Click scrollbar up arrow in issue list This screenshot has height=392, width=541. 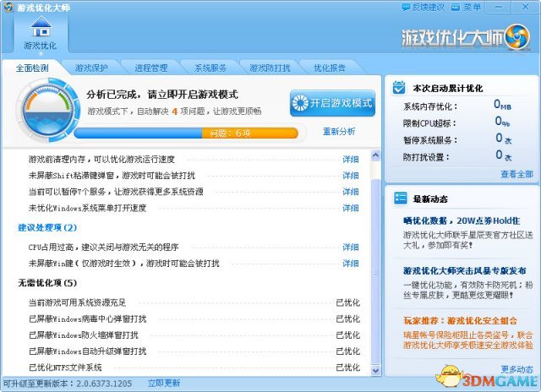[x=375, y=155]
